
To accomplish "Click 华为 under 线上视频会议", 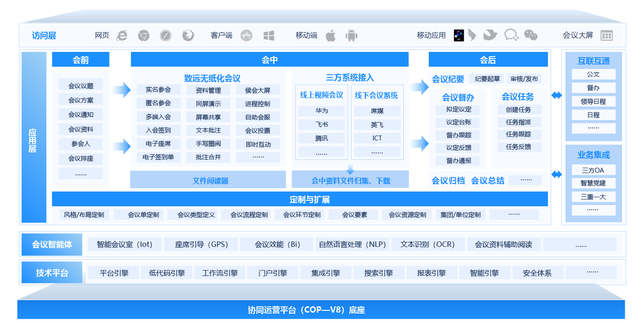I will [x=322, y=111].
